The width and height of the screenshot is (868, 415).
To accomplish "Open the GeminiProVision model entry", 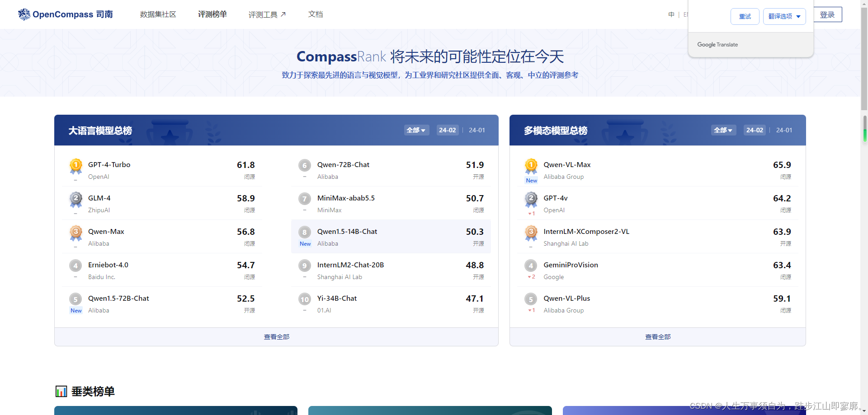I will [x=658, y=270].
